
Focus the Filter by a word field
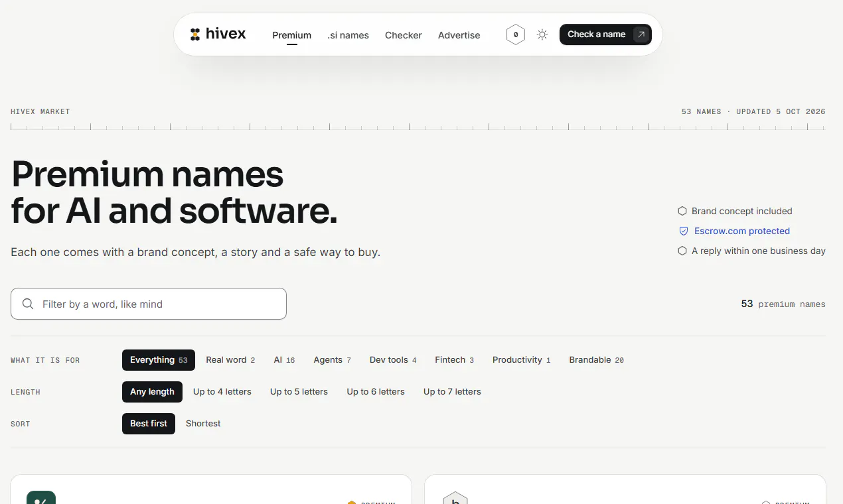[149, 304]
